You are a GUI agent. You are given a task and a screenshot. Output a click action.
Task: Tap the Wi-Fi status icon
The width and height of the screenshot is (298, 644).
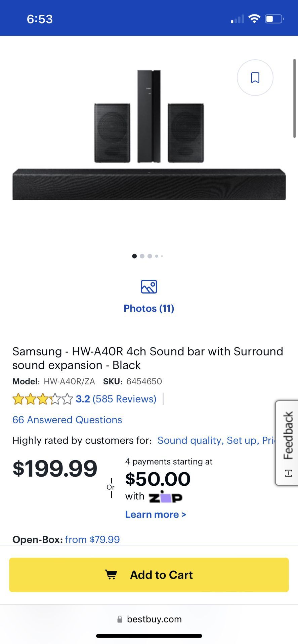[254, 19]
